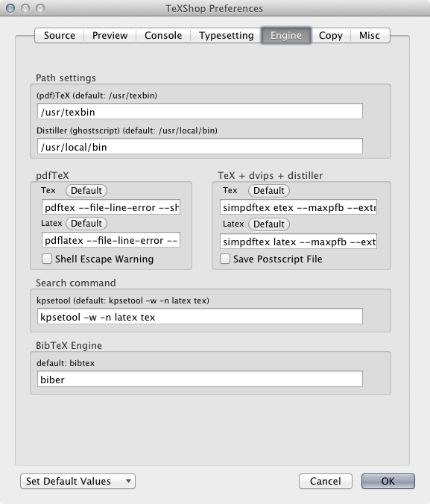The image size is (430, 504).
Task: Switch to the Source tab
Action: point(60,35)
